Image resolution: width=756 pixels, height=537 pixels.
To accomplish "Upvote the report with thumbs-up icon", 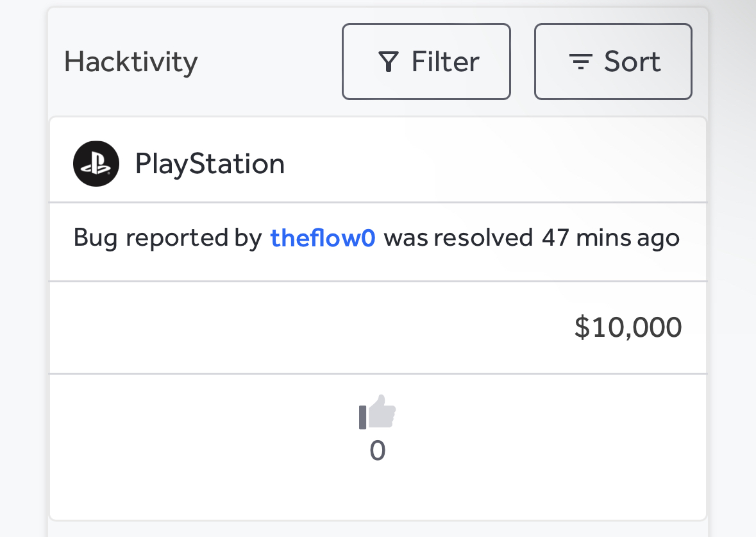I will [x=378, y=412].
